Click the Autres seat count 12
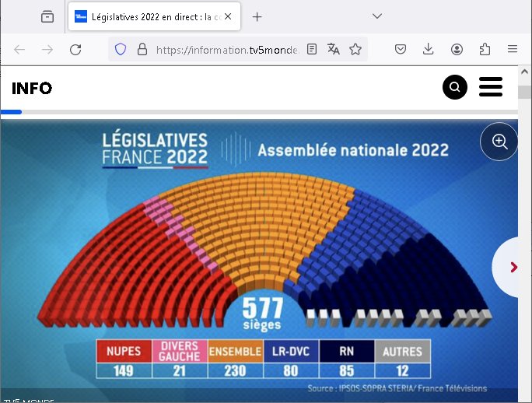This screenshot has width=532, height=403. [x=403, y=371]
